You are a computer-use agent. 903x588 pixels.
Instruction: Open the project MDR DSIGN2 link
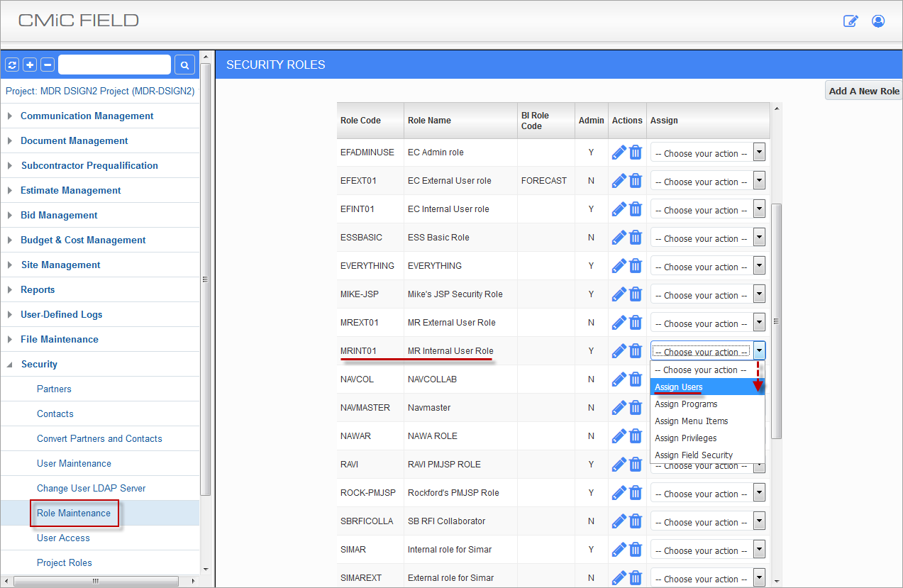coord(100,91)
